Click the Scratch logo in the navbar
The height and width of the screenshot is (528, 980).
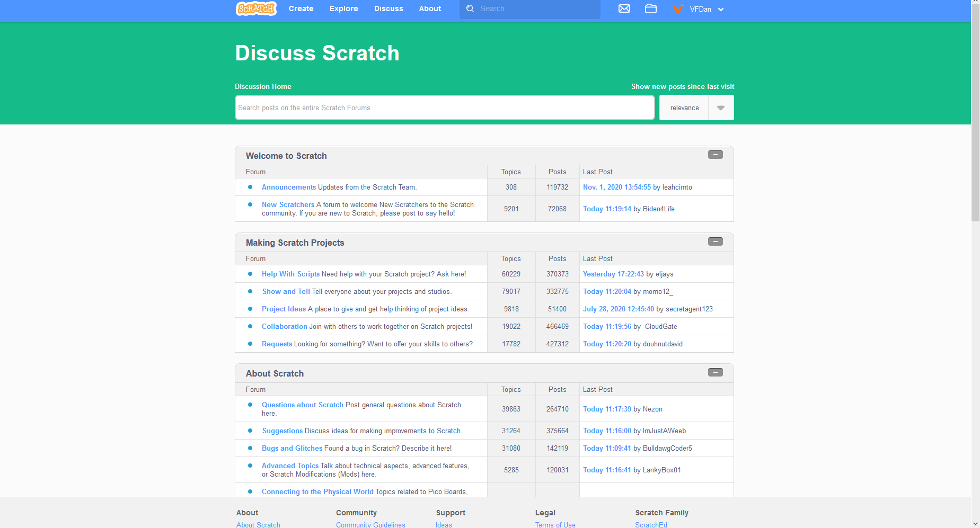click(x=255, y=8)
